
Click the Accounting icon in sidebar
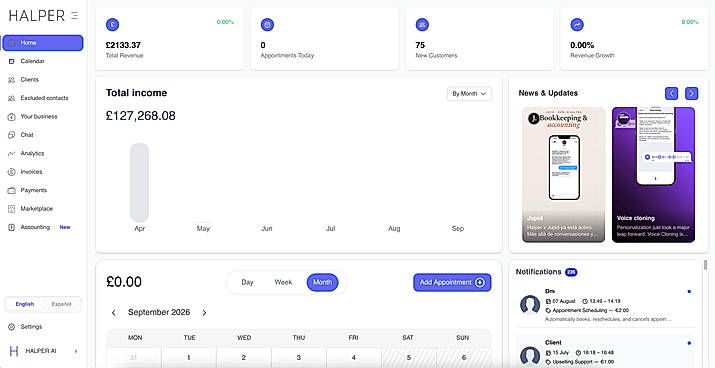click(11, 227)
